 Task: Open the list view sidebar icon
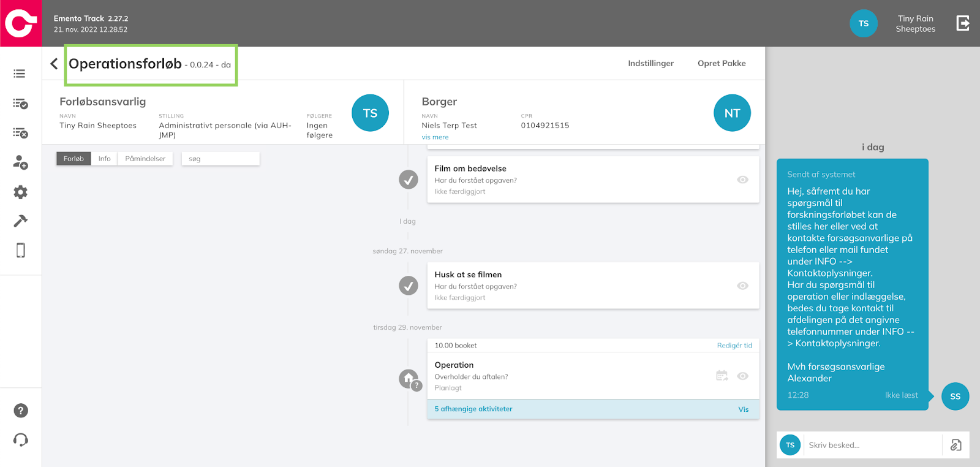[x=20, y=74]
